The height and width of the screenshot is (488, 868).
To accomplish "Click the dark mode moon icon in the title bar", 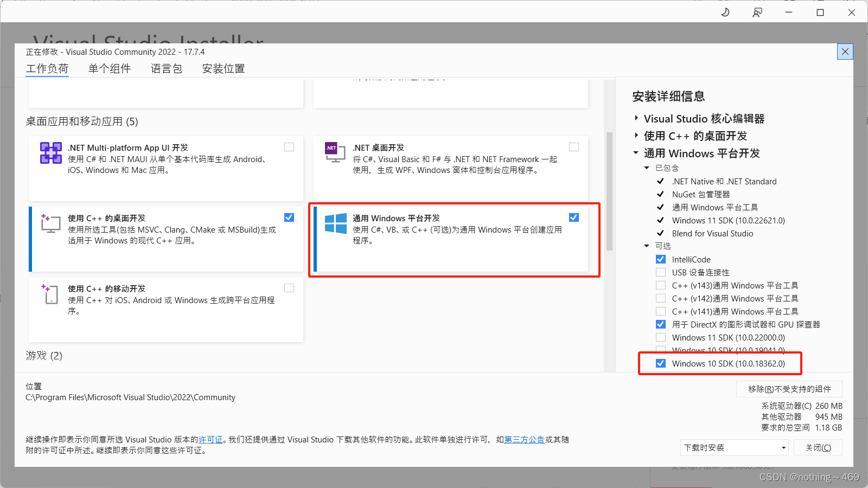I will (x=725, y=11).
